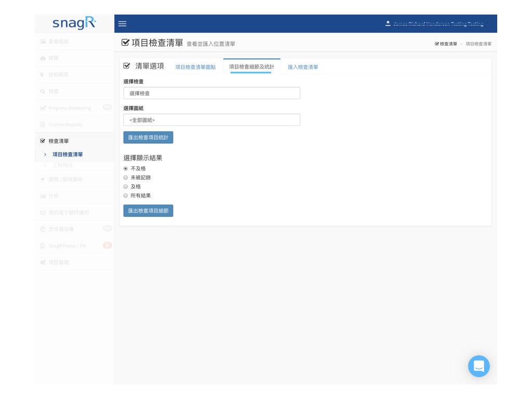Click the 文件儲存庫 copy icon

43,229
